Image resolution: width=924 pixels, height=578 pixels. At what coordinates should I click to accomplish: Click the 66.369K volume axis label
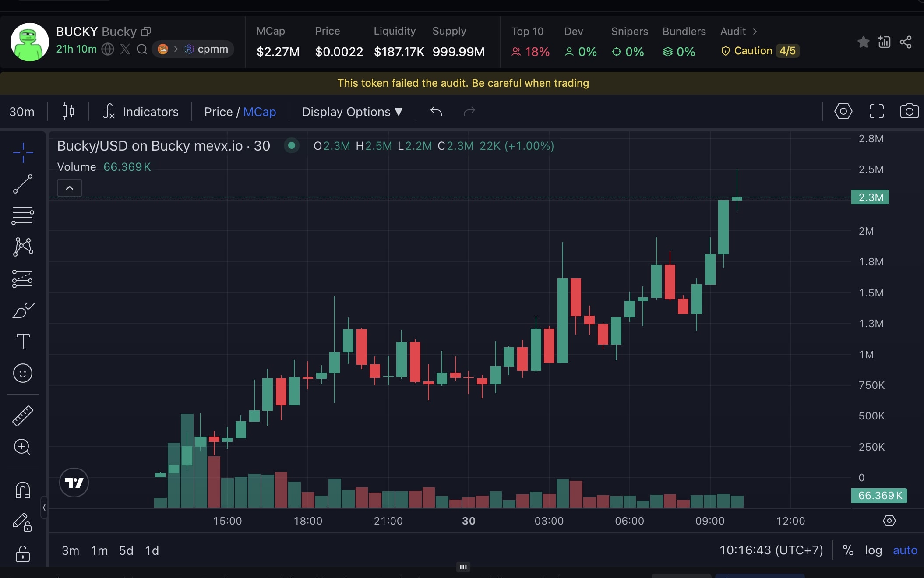coord(879,496)
